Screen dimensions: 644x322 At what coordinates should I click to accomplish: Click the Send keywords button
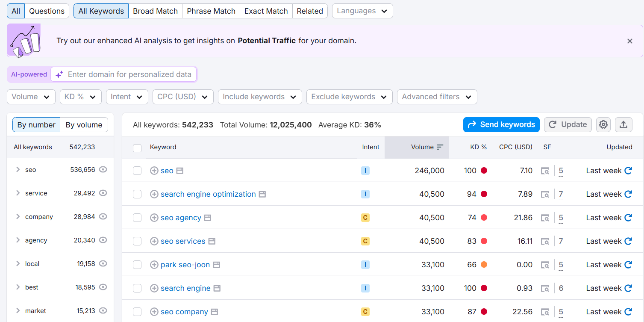point(501,124)
